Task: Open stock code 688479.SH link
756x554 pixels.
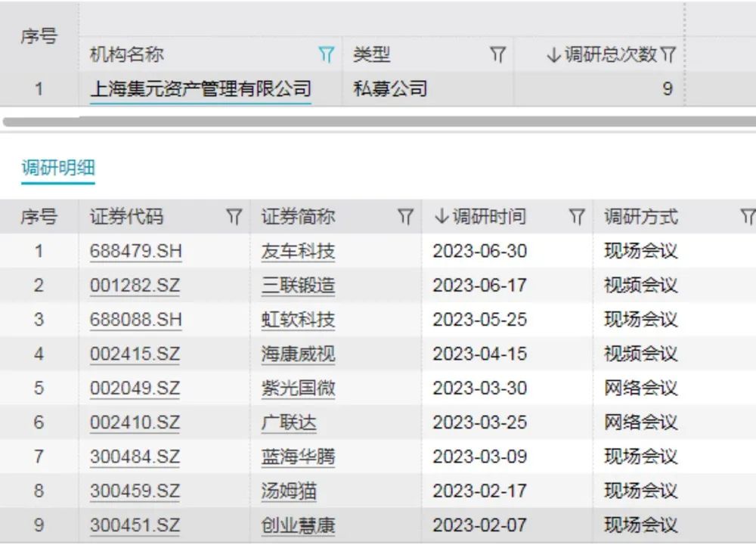Action: coord(135,252)
